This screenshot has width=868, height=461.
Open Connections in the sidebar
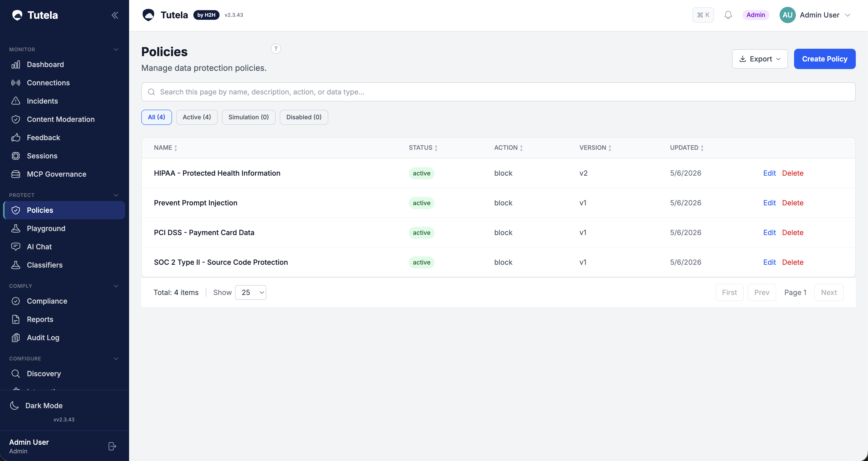[x=64, y=83]
